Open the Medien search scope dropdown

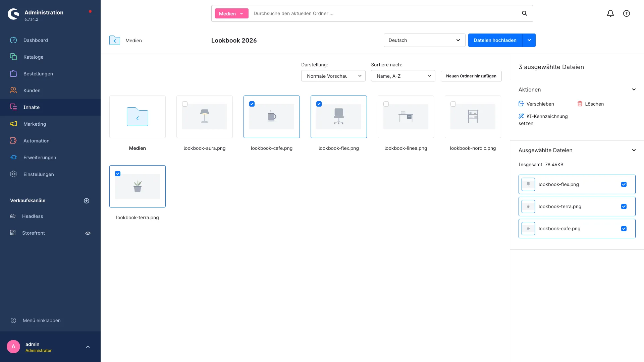pyautogui.click(x=231, y=13)
